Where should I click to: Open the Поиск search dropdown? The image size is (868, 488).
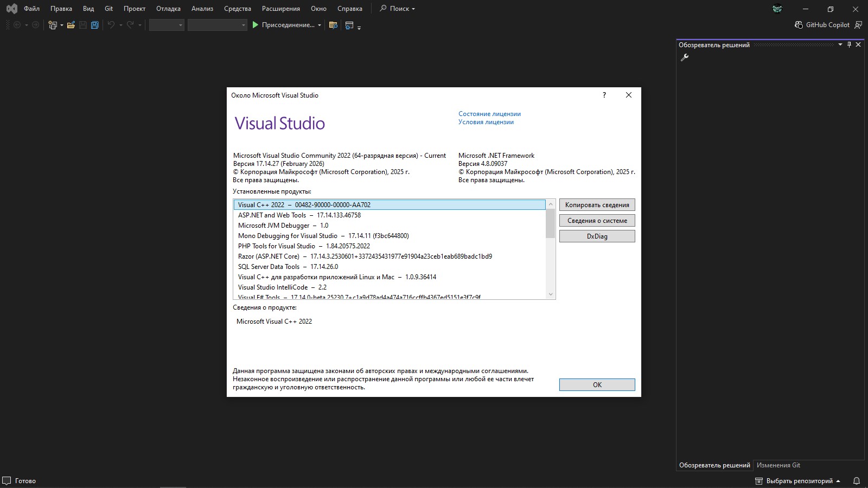(397, 9)
